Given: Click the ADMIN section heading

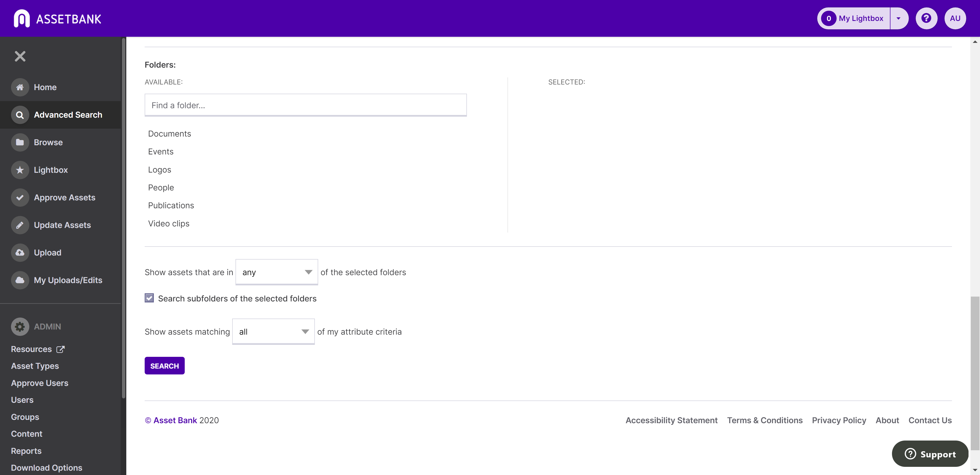Looking at the screenshot, I should pyautogui.click(x=47, y=326).
